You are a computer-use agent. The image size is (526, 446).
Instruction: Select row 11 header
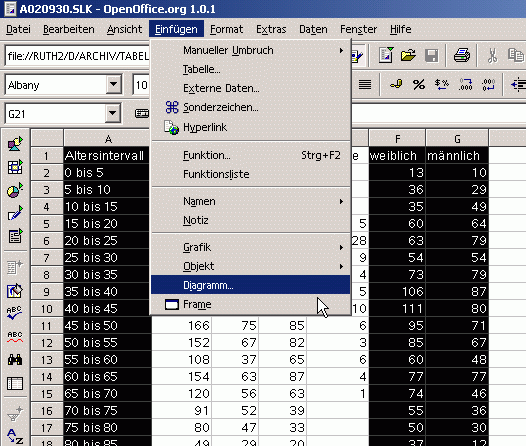point(47,326)
